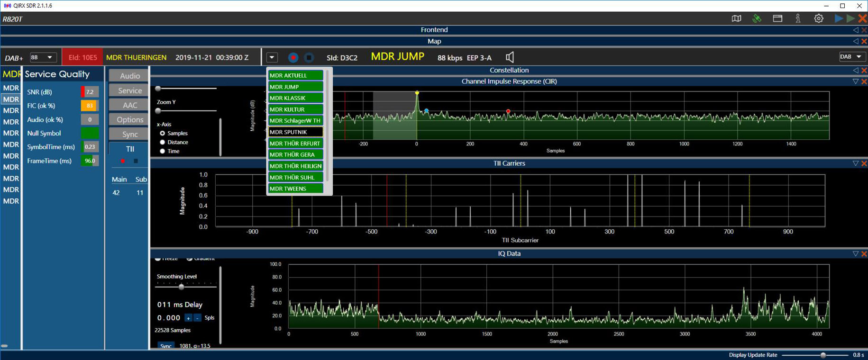Open the 8B channel dropdown
The width and height of the screenshot is (868, 360).
click(43, 57)
